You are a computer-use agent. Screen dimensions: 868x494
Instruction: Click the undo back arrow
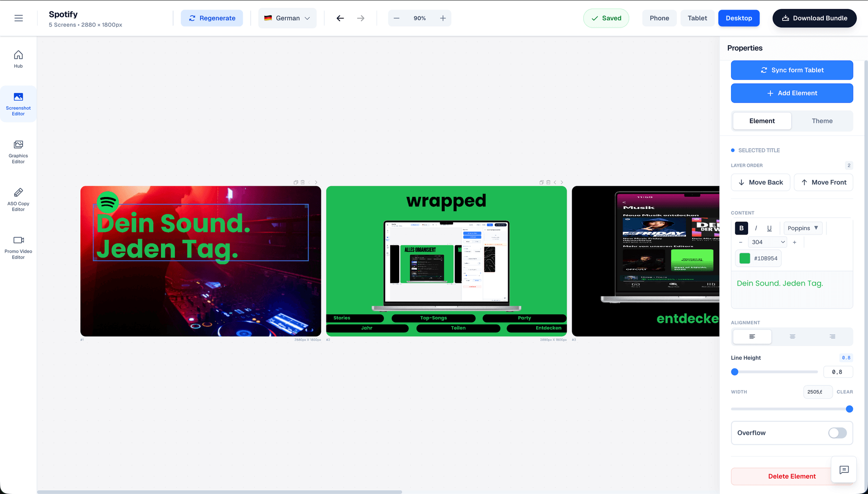pyautogui.click(x=340, y=18)
